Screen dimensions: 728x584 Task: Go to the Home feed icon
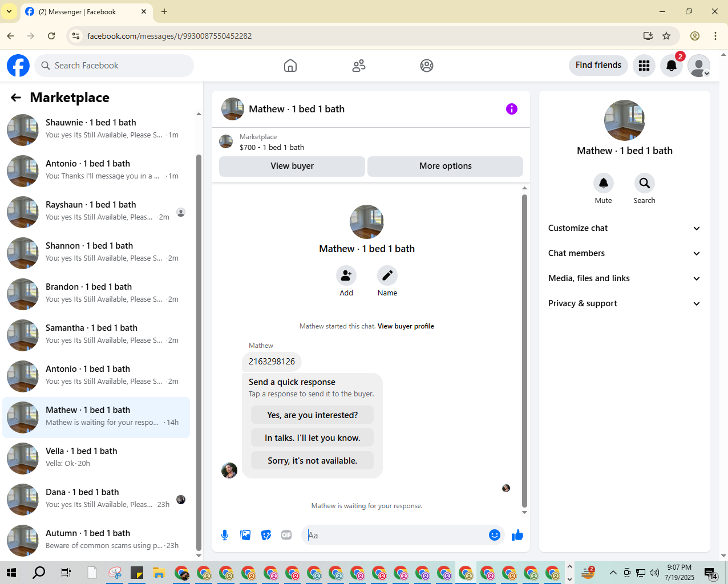[290, 66]
